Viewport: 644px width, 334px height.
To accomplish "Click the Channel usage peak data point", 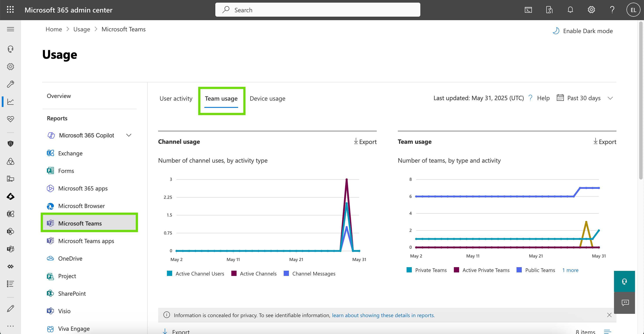I will pos(347,179).
